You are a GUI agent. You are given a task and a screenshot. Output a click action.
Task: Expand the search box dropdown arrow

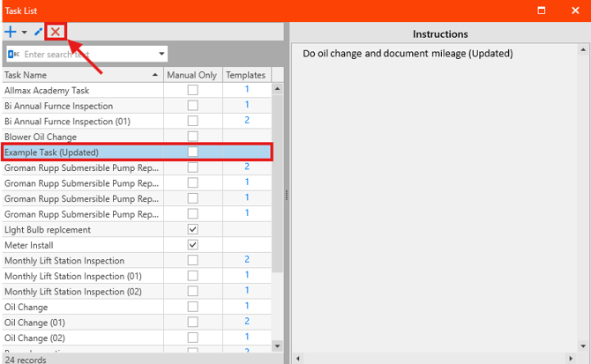point(161,54)
